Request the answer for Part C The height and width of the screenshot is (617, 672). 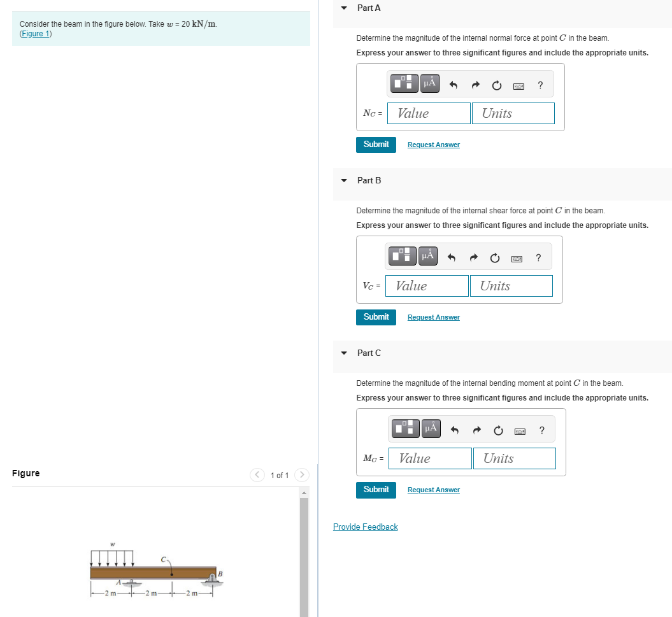pyautogui.click(x=434, y=490)
